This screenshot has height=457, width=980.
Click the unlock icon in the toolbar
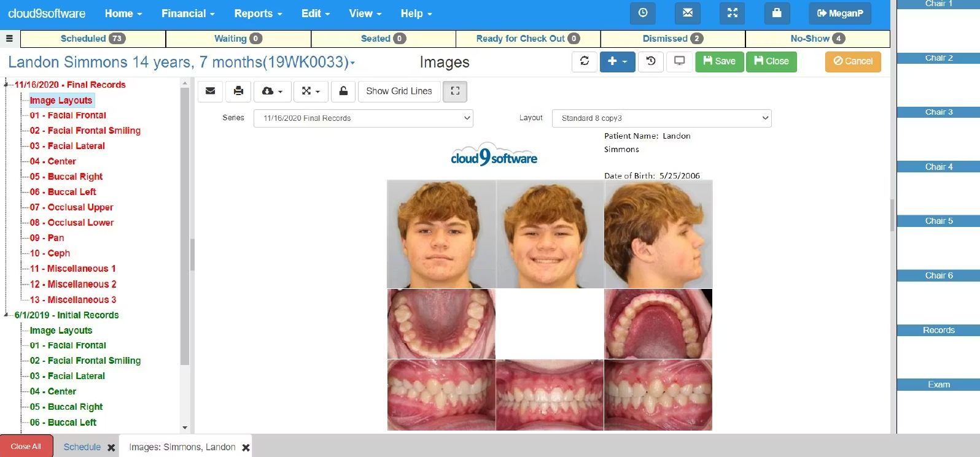(344, 91)
